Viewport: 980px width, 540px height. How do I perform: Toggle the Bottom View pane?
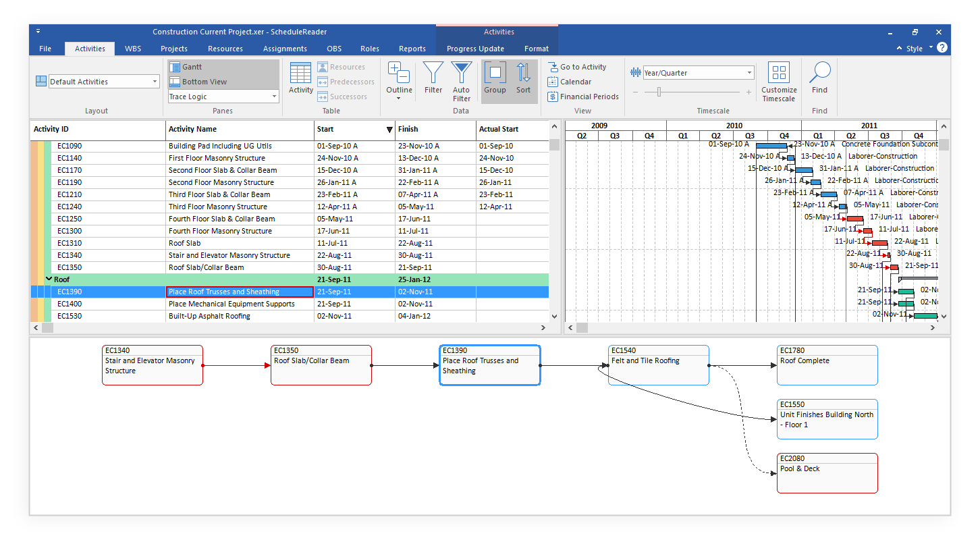coord(223,82)
